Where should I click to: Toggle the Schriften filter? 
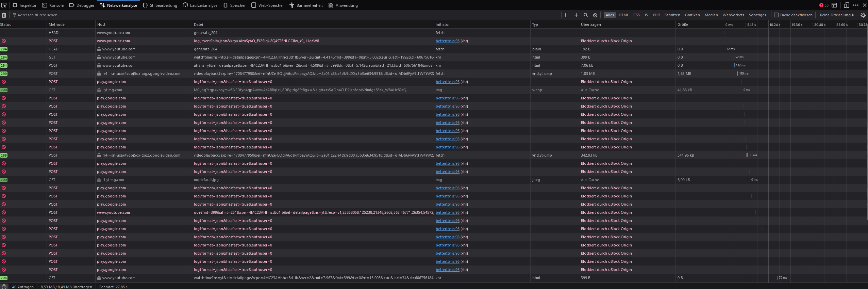pyautogui.click(x=672, y=15)
